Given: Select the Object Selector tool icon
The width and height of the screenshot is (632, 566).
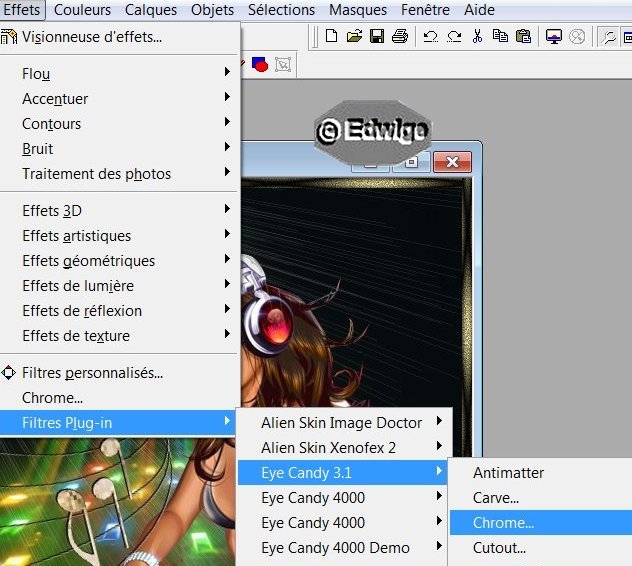Looking at the screenshot, I should (283, 65).
